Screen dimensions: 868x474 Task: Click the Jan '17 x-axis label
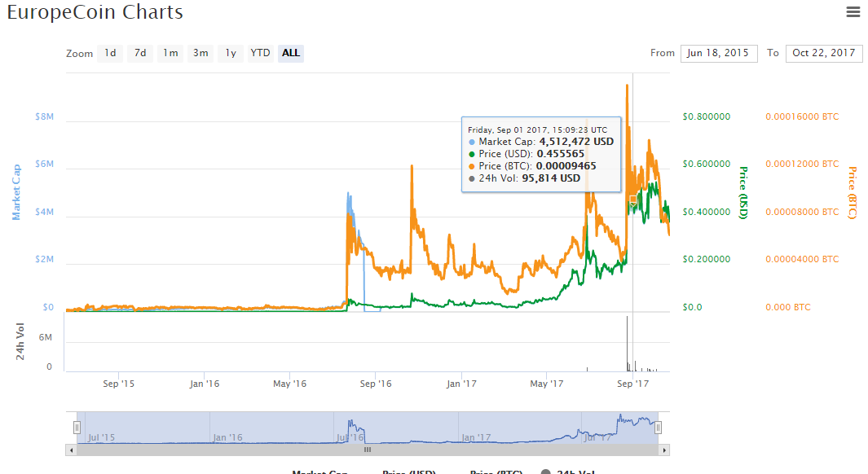(x=461, y=384)
